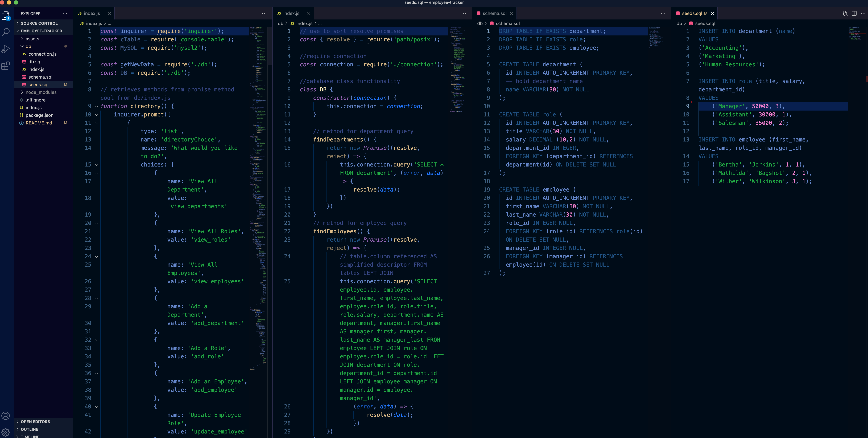Fold the object block at line 28
Viewport: 868px width, 438px height.
[96, 298]
